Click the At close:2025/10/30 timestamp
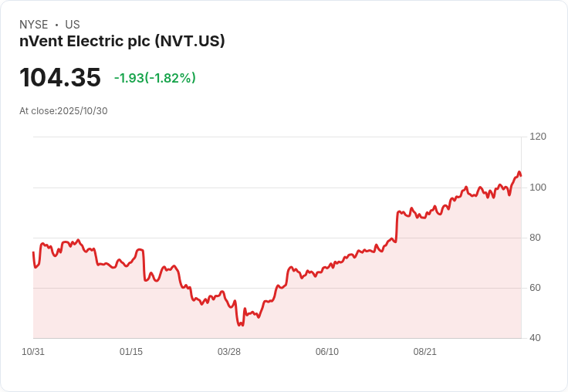 click(63, 111)
